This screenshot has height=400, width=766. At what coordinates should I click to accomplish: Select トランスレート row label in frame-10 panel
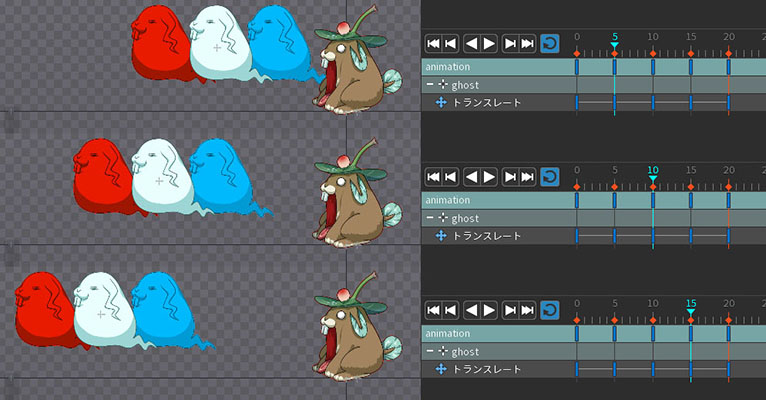click(487, 236)
